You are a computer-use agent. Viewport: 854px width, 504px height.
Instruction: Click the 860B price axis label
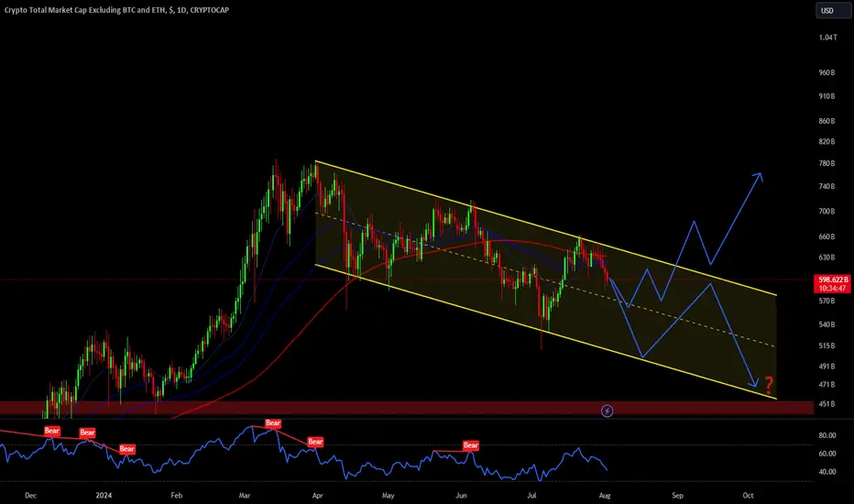click(x=827, y=121)
